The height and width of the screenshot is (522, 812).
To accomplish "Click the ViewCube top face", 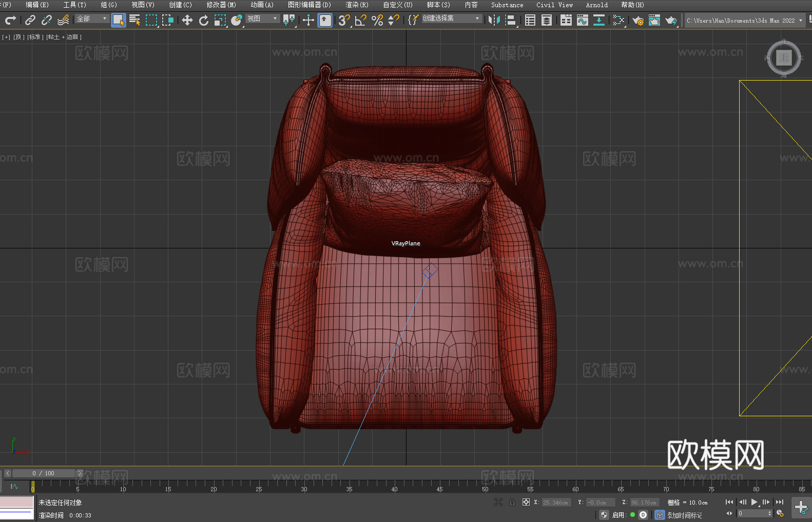I will (784, 57).
